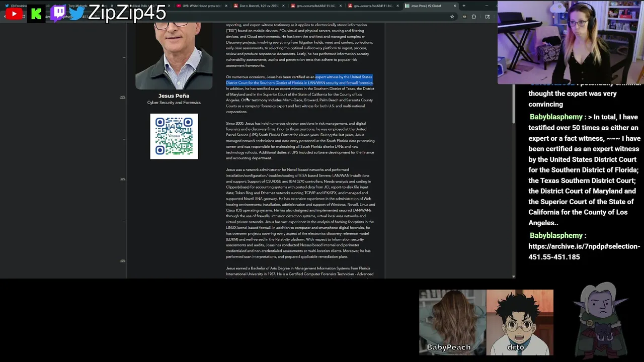This screenshot has height=362, width=644.
Task: Select the drto anime avatar
Action: [520, 322]
